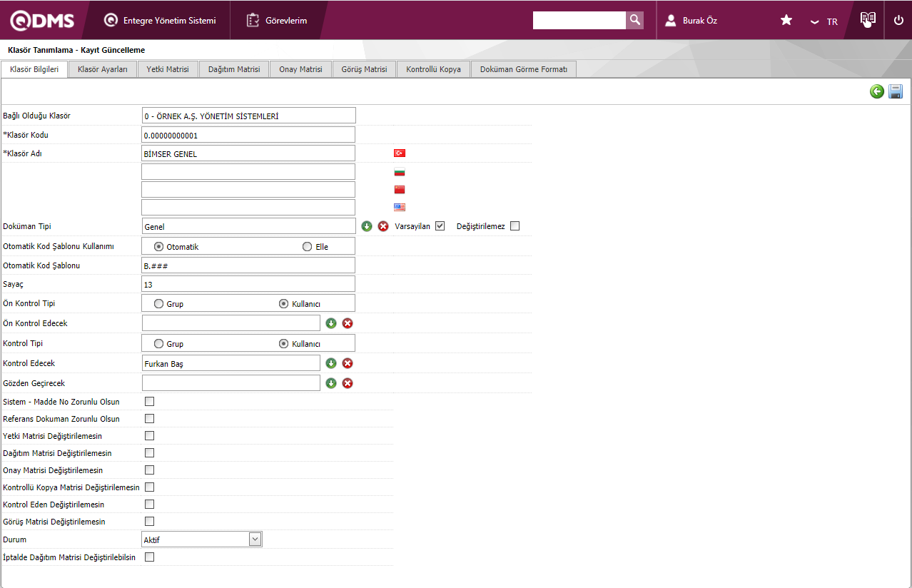Click the top search input field

click(579, 20)
